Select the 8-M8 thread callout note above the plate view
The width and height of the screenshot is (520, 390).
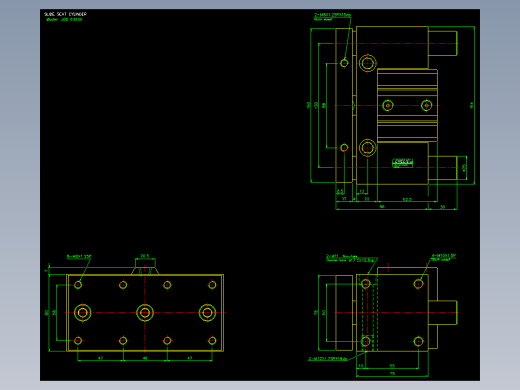(x=79, y=257)
